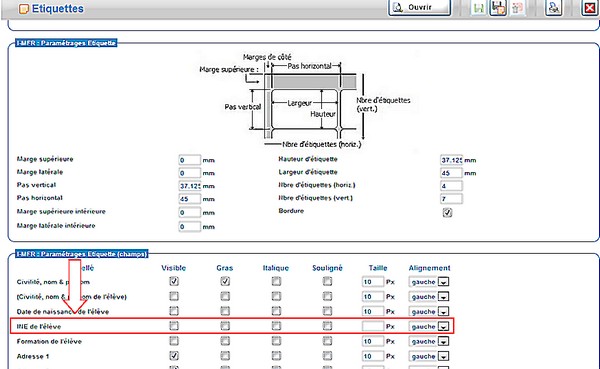Click the Visible column header
The height and width of the screenshot is (369, 600).
[173, 268]
